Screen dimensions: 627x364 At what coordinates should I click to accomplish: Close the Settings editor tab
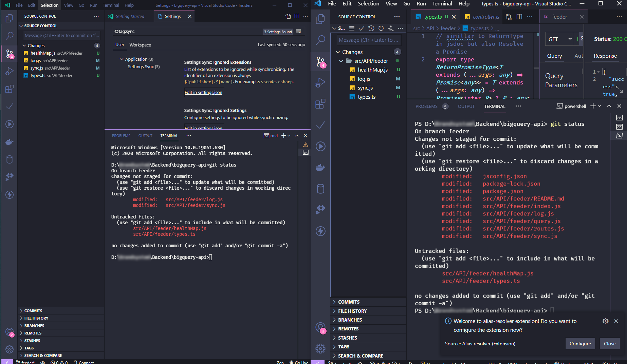(x=190, y=16)
